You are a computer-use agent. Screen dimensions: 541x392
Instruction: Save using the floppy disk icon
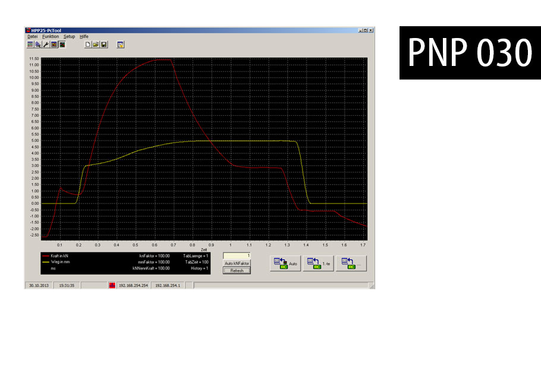[104, 45]
